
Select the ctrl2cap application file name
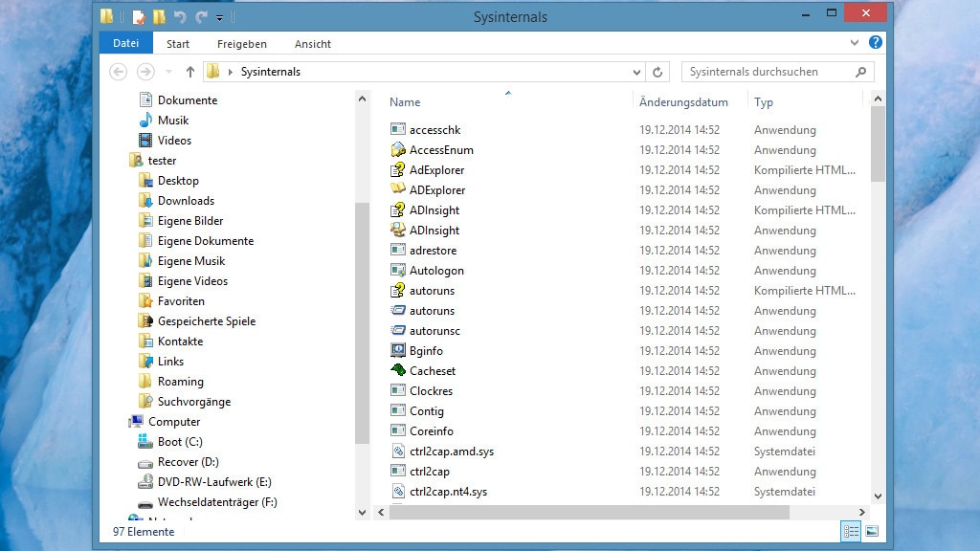pyautogui.click(x=430, y=471)
